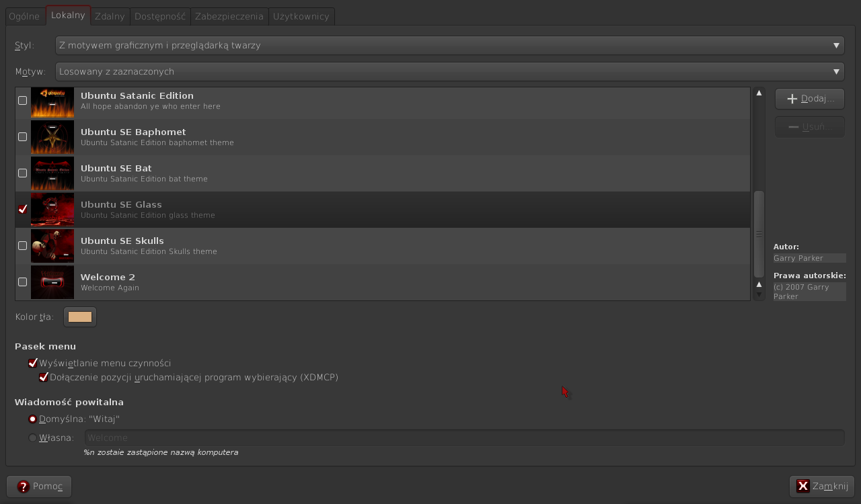Click the Ubuntu Satanic Edition theme thumbnail
The width and height of the screenshot is (861, 504).
(x=52, y=103)
